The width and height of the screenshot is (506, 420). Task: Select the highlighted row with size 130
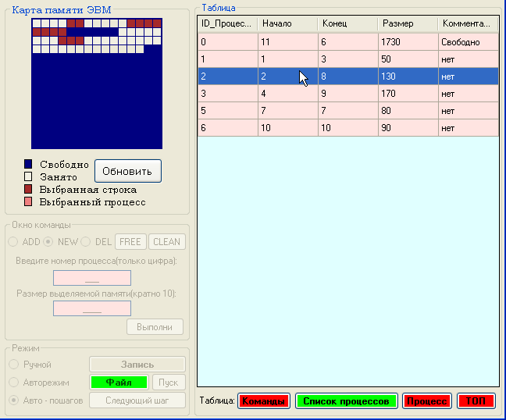pos(348,77)
